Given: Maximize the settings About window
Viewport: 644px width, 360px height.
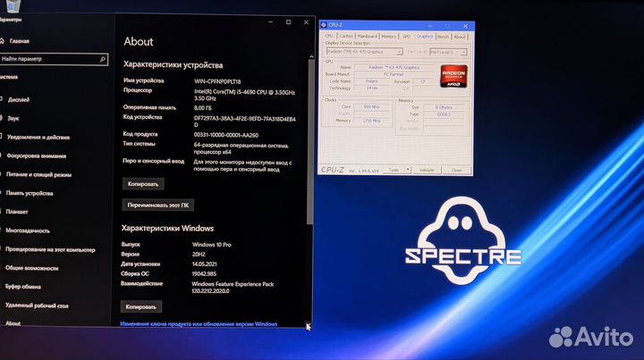Looking at the screenshot, I should coord(288,22).
